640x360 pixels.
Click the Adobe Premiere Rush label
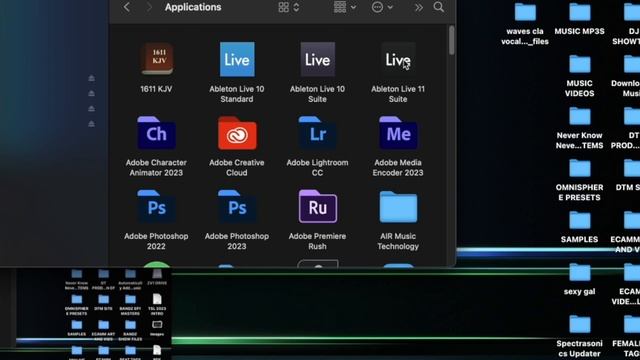(317, 241)
